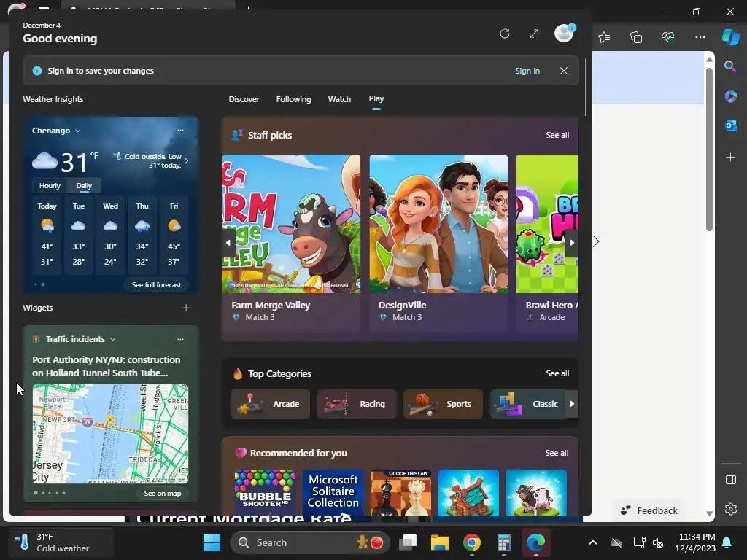The width and height of the screenshot is (747, 560).
Task: Open DesignVille game card
Action: coord(438,242)
